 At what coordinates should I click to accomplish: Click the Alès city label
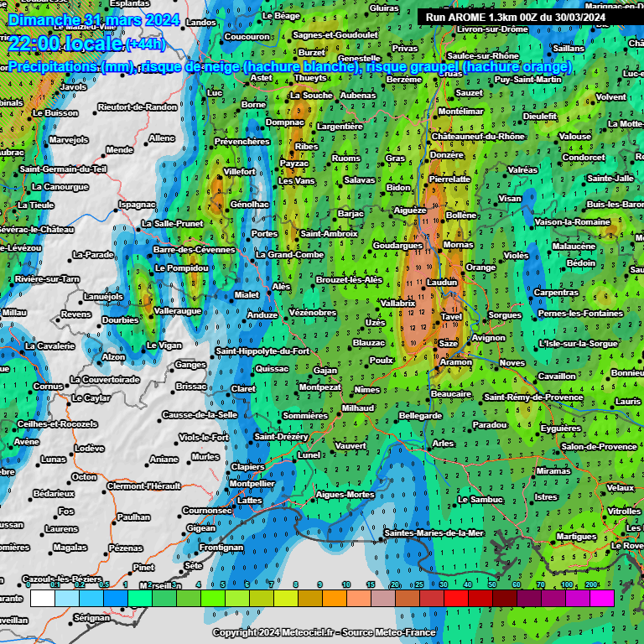click(282, 287)
